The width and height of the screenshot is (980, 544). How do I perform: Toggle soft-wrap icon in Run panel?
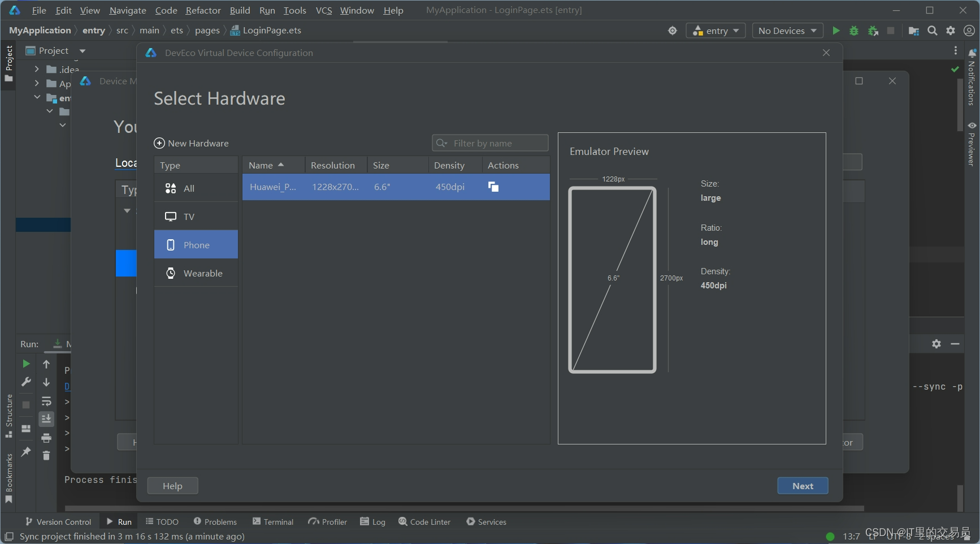[x=46, y=401]
